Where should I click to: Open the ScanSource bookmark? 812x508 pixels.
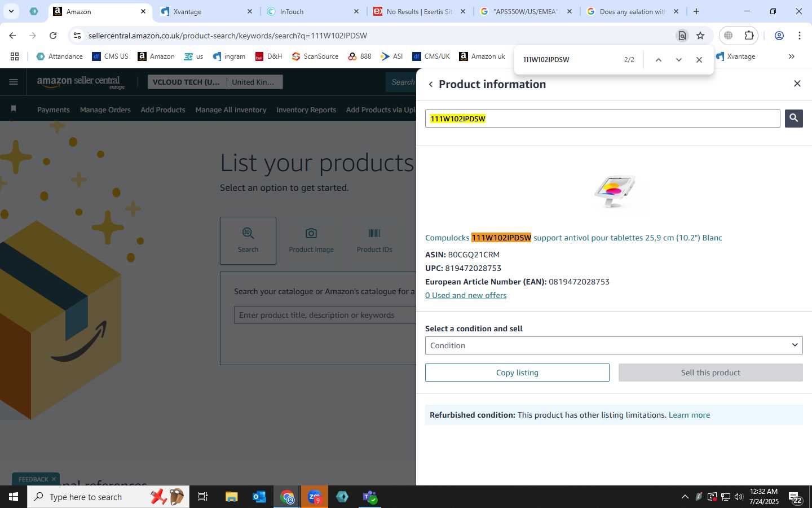(315, 56)
